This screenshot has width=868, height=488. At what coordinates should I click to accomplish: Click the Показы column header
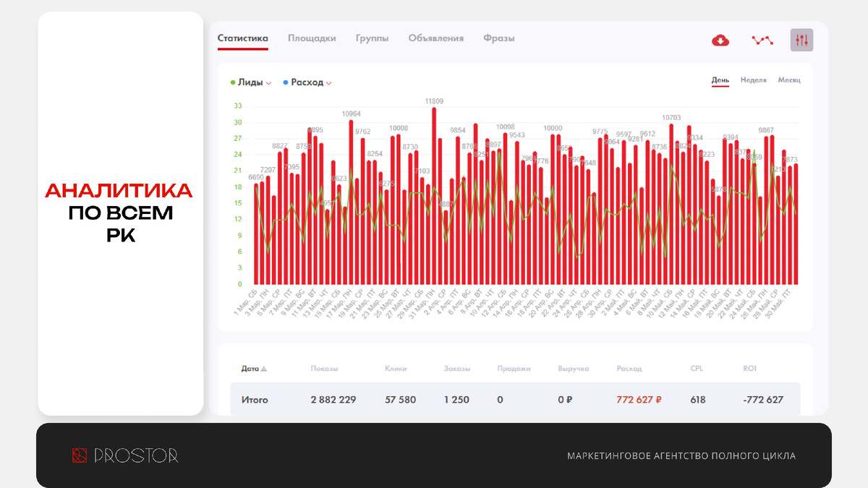324,369
